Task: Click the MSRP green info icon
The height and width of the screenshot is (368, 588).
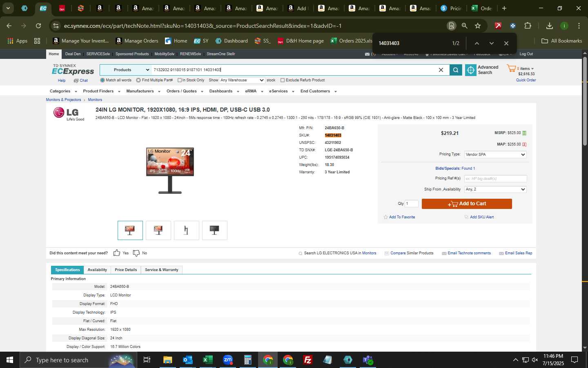Action: 524,133
